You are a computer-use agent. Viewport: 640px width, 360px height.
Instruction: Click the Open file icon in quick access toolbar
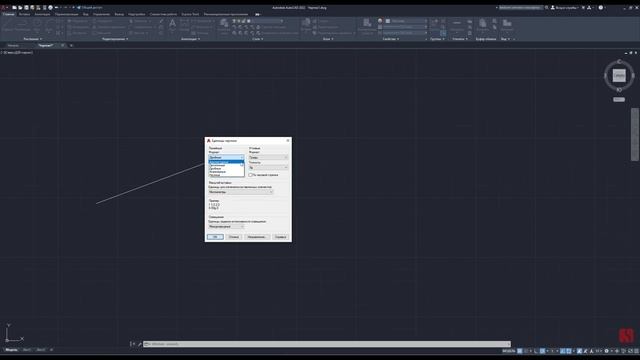20,7
